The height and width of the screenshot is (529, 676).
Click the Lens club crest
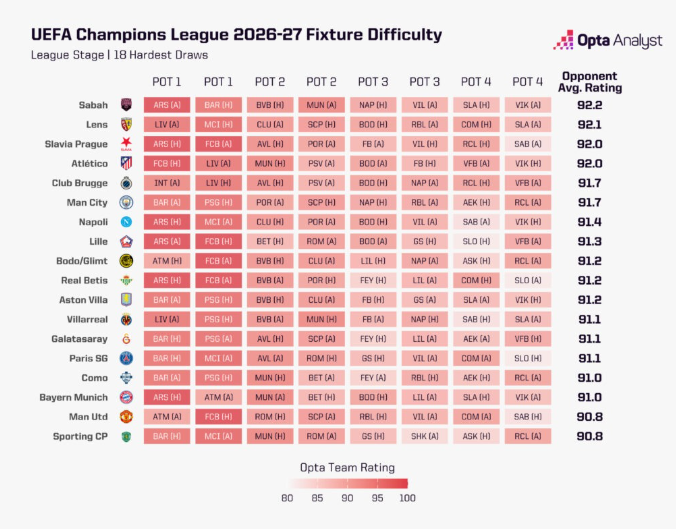pos(126,124)
